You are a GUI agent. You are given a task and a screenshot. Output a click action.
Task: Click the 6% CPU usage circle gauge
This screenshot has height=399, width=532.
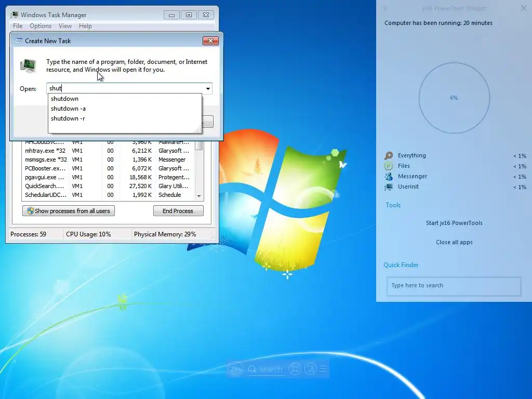click(x=454, y=98)
